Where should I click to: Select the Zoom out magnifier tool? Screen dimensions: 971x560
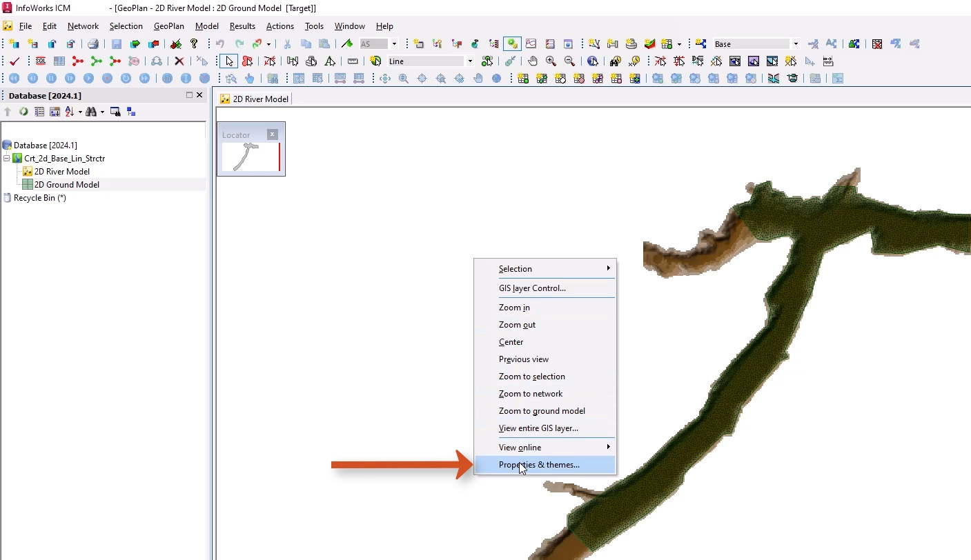[x=569, y=61]
